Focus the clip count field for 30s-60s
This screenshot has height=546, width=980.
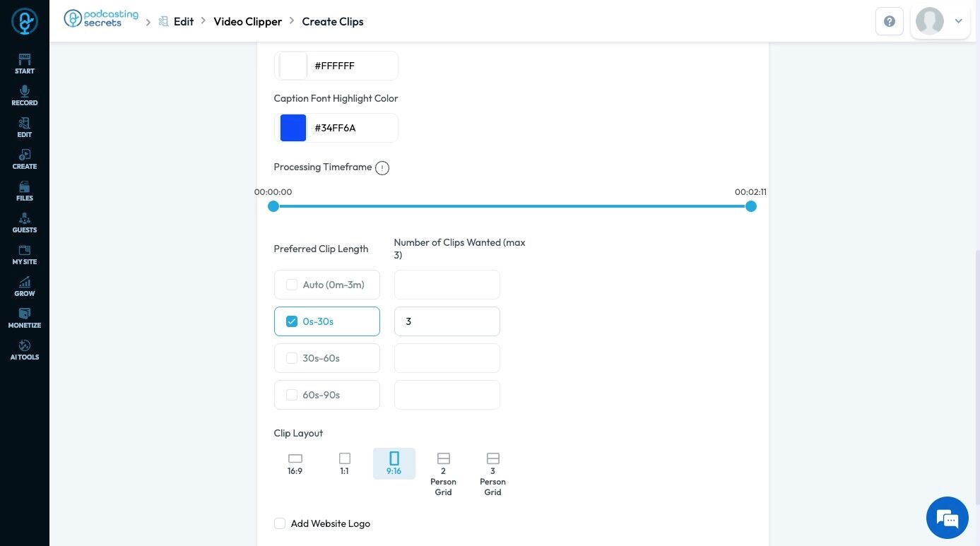[x=447, y=358]
